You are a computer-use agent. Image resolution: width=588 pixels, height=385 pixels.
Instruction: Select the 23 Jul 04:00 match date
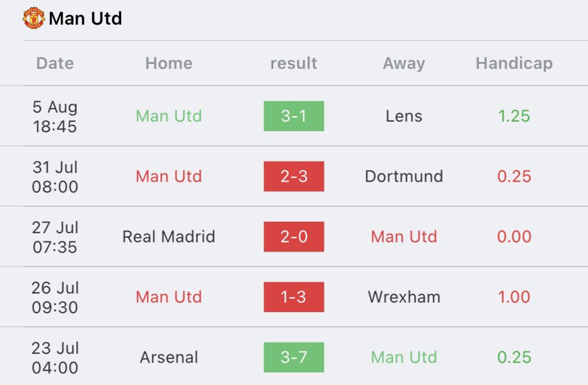pyautogui.click(x=55, y=357)
